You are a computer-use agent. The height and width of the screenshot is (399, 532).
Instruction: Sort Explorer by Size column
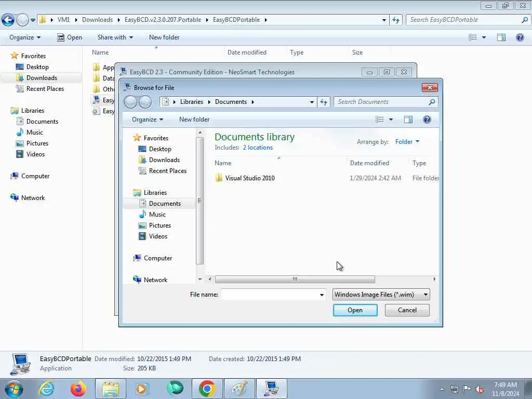[357, 52]
